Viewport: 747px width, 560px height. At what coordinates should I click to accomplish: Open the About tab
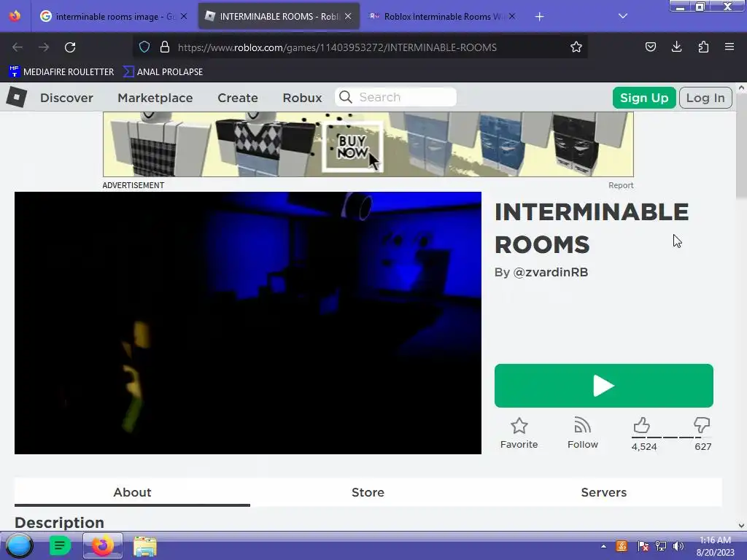[x=132, y=492]
